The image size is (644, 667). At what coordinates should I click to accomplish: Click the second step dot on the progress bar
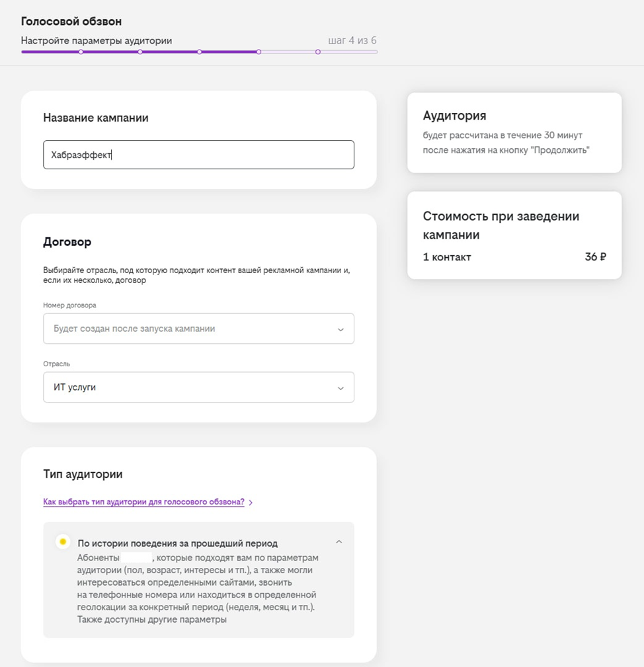pyautogui.click(x=140, y=52)
